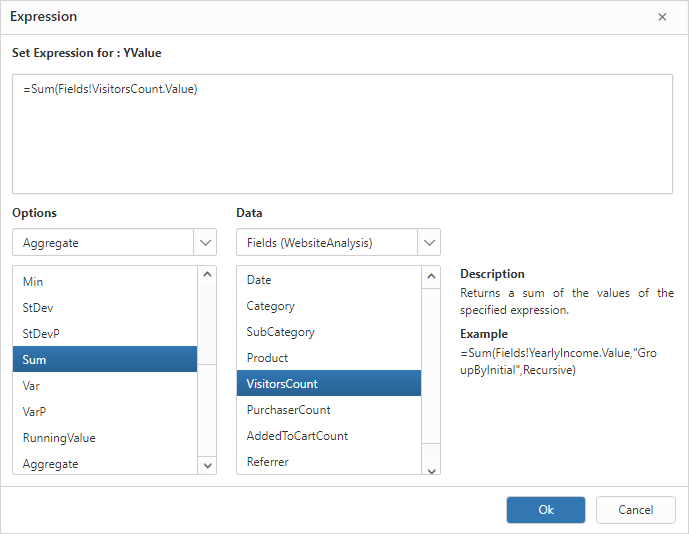Pick the PurchaserCount field
689x534 pixels.
point(329,409)
